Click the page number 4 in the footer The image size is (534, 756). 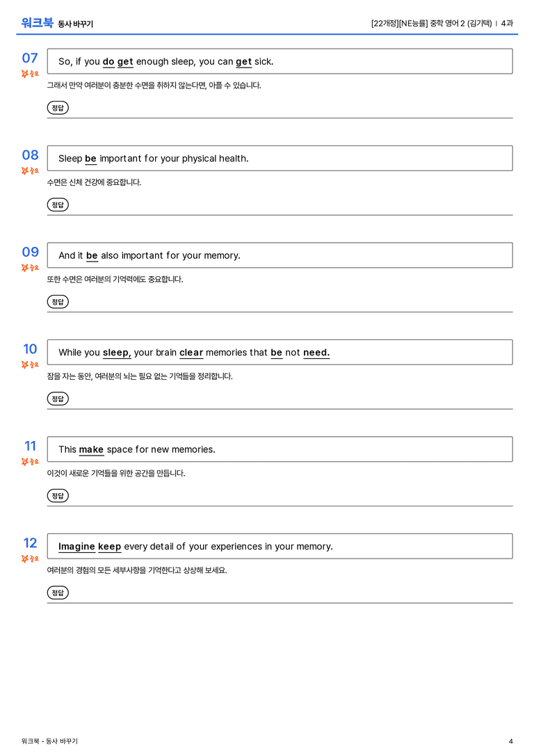[511, 741]
